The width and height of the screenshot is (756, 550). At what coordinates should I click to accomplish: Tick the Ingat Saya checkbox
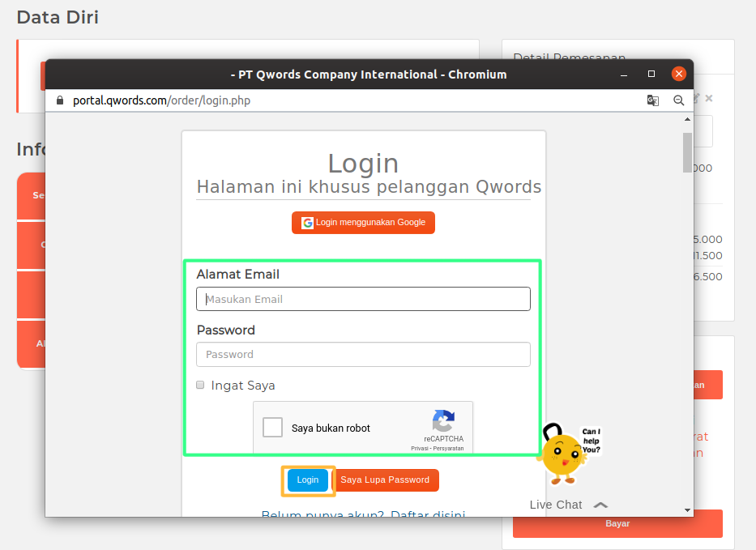click(x=201, y=386)
